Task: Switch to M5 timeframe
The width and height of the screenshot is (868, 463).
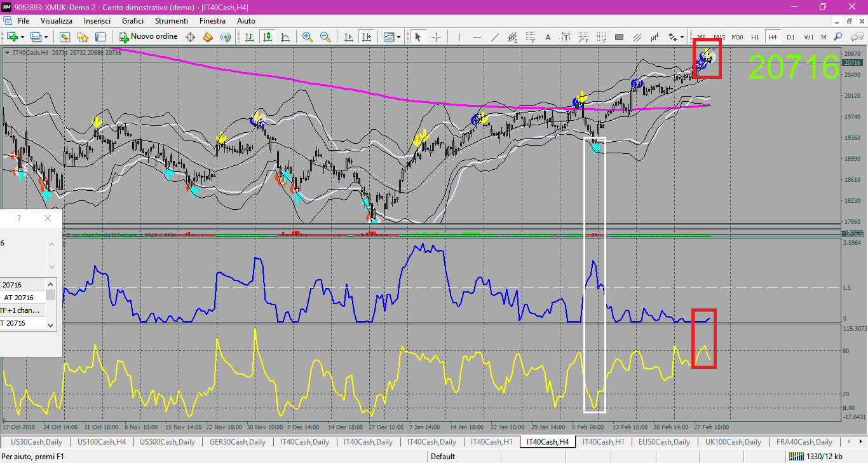Action: tap(702, 37)
